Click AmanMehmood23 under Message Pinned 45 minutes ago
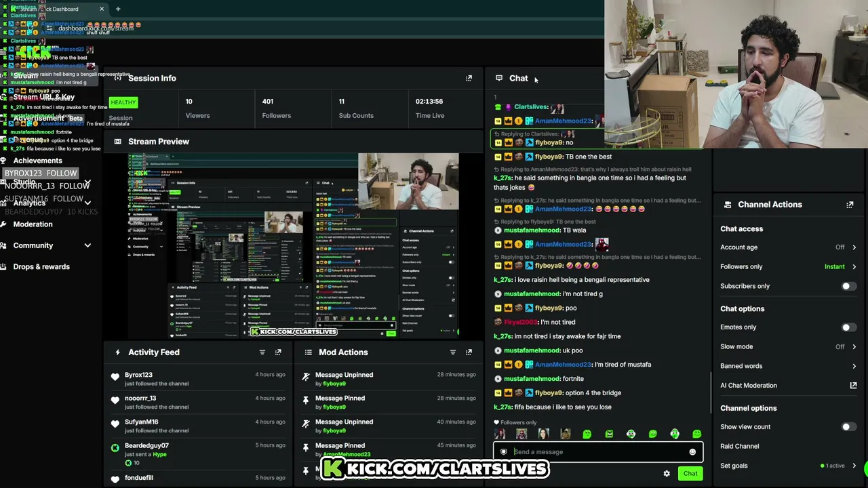The width and height of the screenshot is (868, 488). click(347, 454)
